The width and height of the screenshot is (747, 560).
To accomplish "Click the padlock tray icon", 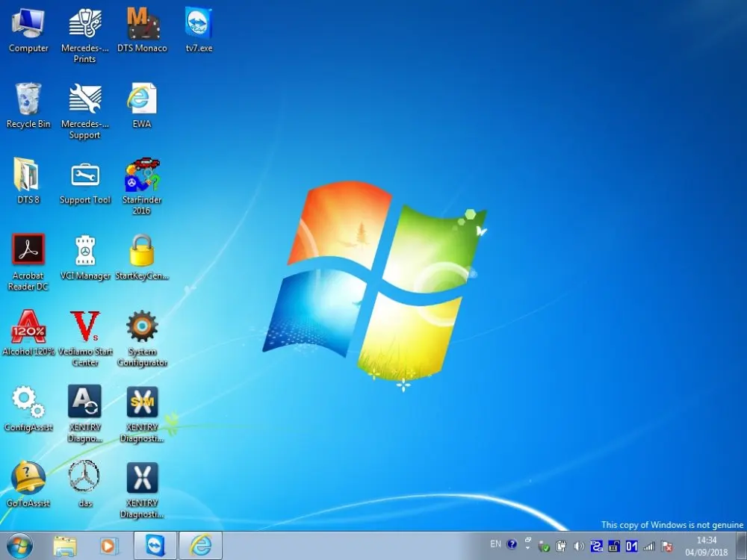I will [614, 547].
